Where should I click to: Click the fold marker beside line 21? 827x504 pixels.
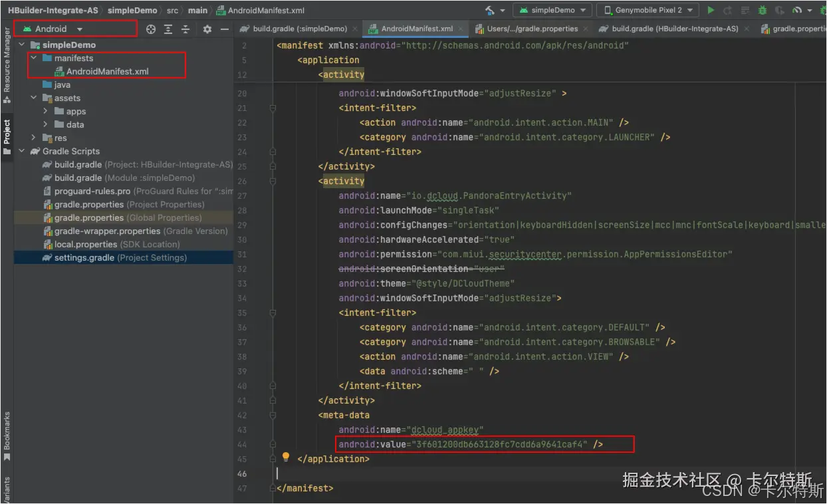click(x=273, y=108)
